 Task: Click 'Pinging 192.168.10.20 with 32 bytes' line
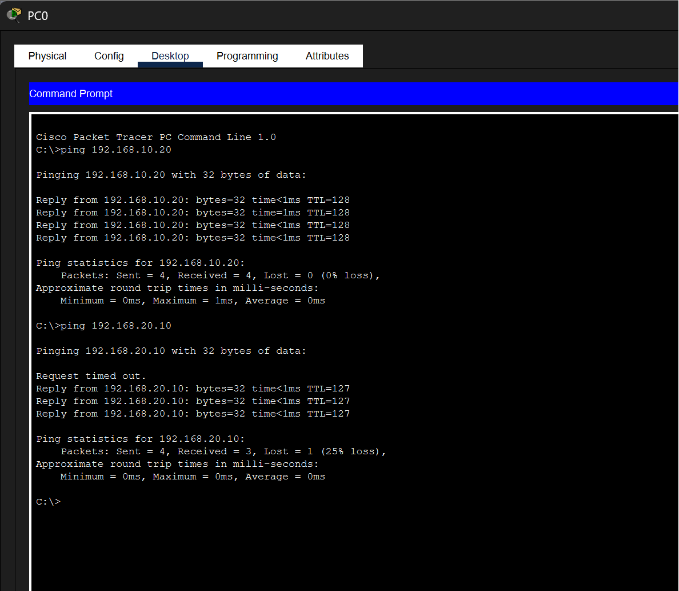coord(171,175)
